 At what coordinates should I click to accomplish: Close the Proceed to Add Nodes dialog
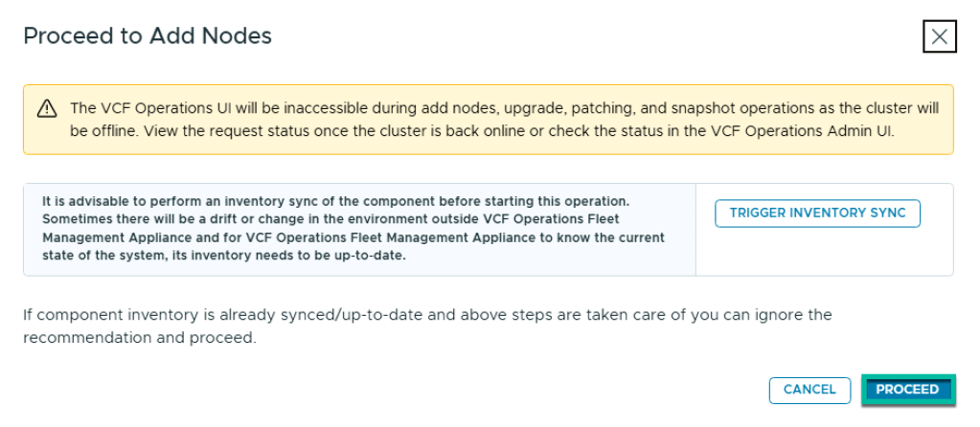(x=939, y=36)
